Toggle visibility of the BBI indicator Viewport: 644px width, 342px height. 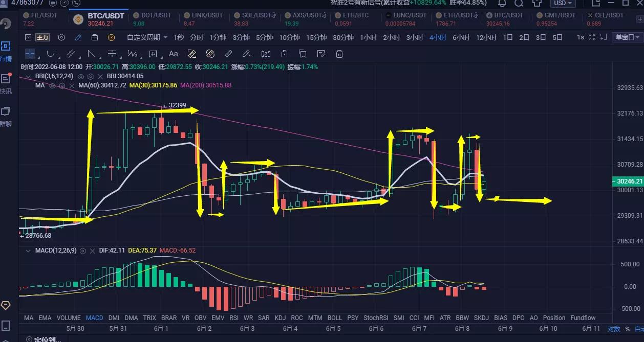click(x=81, y=76)
